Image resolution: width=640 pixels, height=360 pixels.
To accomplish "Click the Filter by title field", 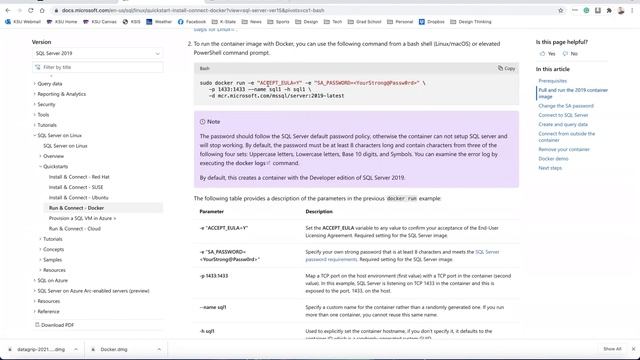I will [98, 67].
